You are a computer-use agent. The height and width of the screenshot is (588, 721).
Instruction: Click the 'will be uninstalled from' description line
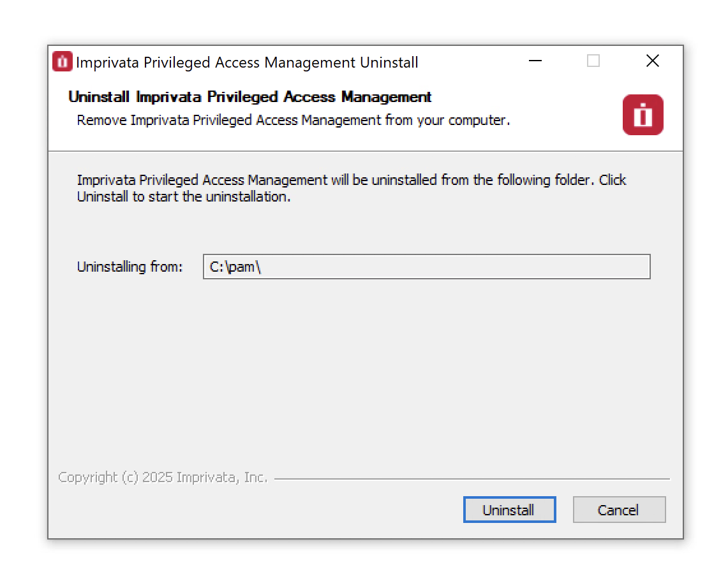click(351, 180)
